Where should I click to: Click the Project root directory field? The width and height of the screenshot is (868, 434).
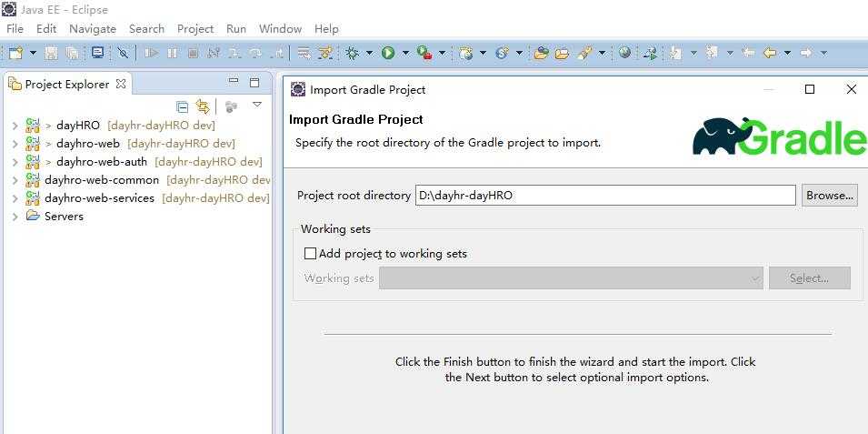604,195
